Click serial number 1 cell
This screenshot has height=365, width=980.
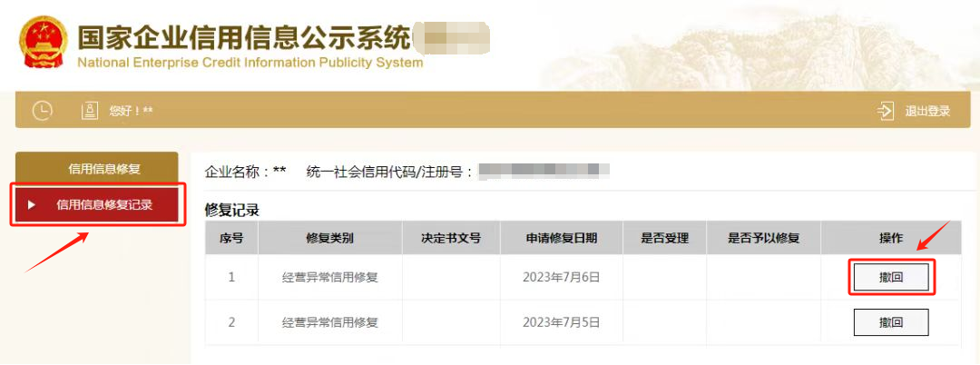(x=231, y=277)
